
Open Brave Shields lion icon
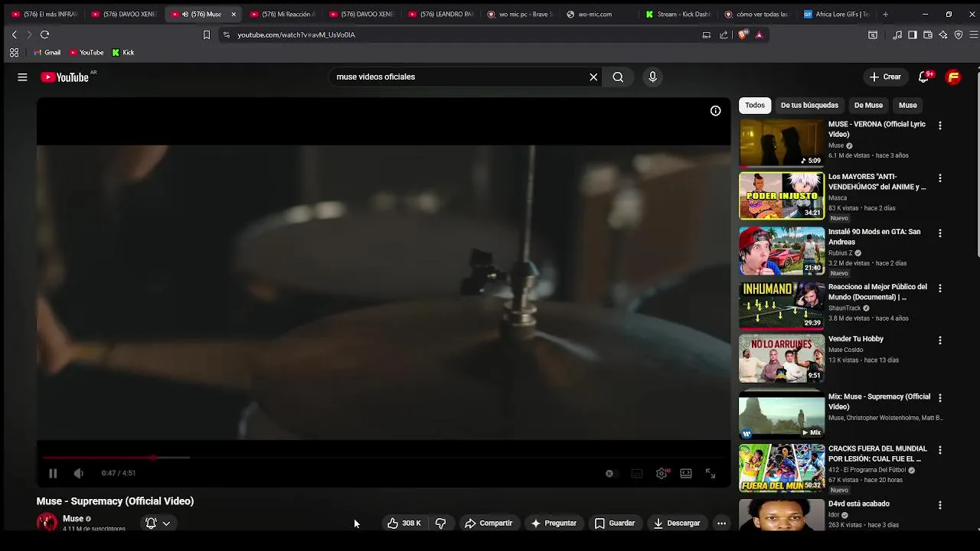pyautogui.click(x=742, y=34)
